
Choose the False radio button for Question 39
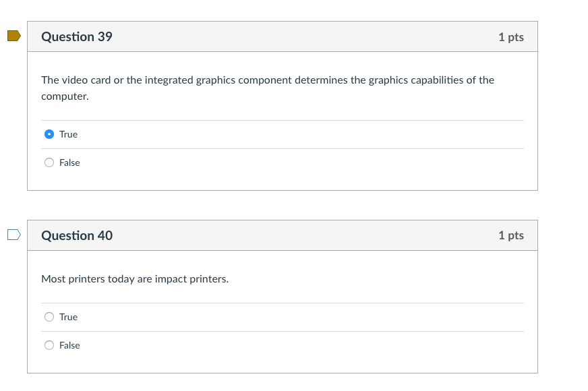tap(49, 162)
